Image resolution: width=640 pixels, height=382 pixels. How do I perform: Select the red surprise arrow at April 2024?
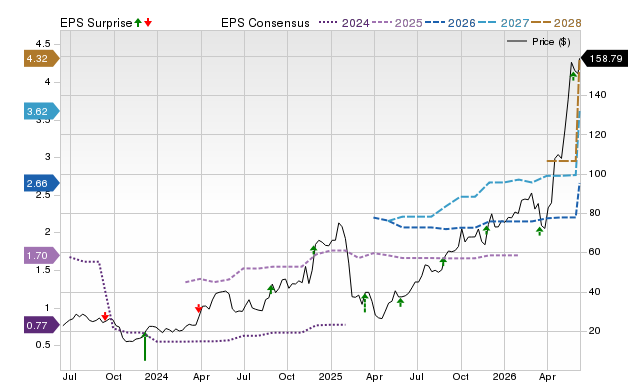click(198, 308)
